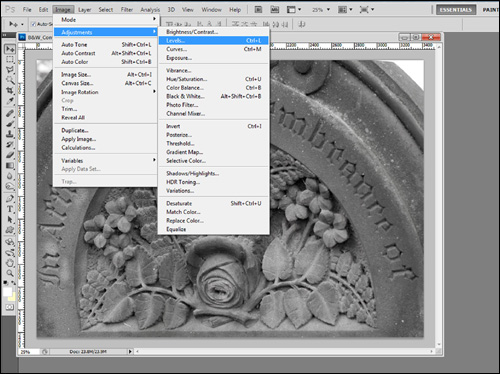Select the Zoom tool in toolbox
500x374 pixels.
pyautogui.click(x=10, y=273)
